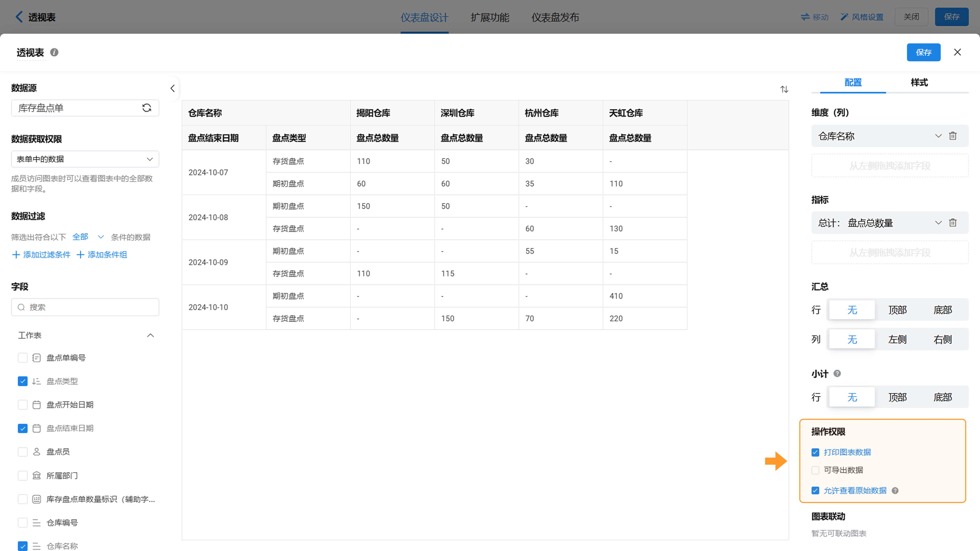Uncheck the 盘点结束日期 field checkbox

pos(23,428)
